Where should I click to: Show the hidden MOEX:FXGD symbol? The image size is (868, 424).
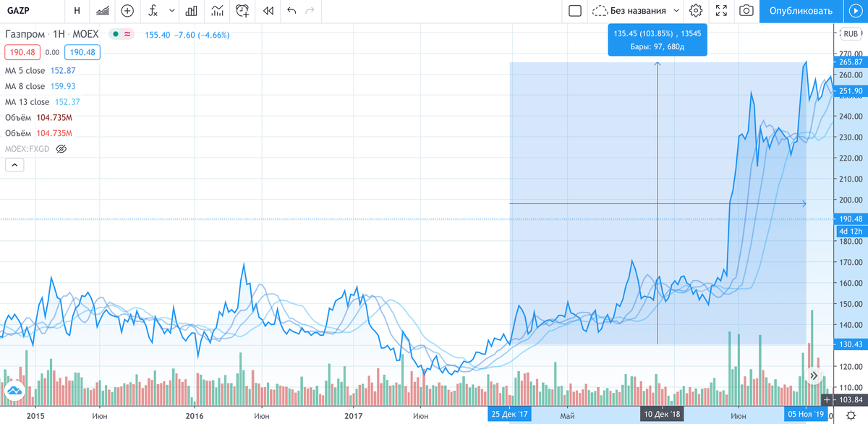click(x=61, y=149)
